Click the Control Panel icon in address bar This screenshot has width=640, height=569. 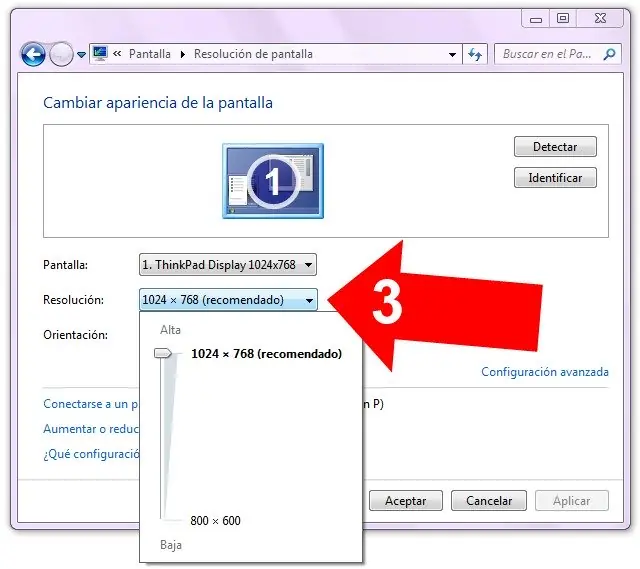tap(100, 53)
